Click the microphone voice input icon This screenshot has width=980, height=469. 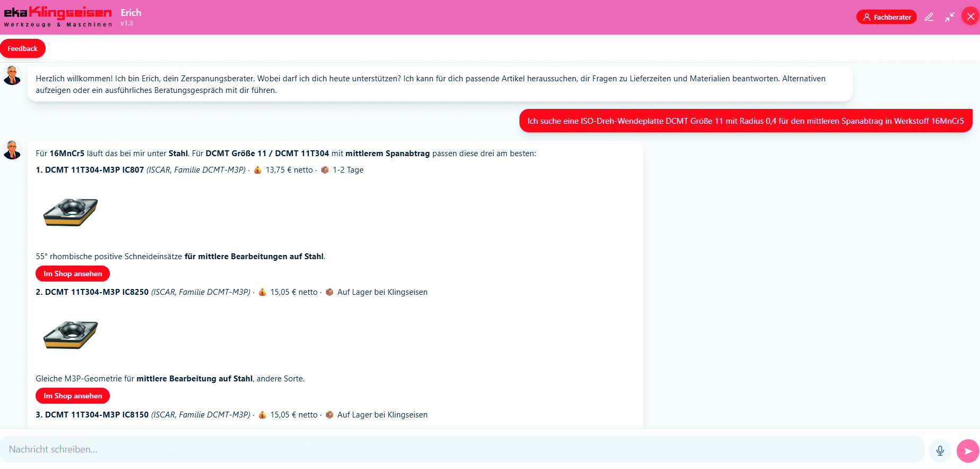[x=940, y=451]
